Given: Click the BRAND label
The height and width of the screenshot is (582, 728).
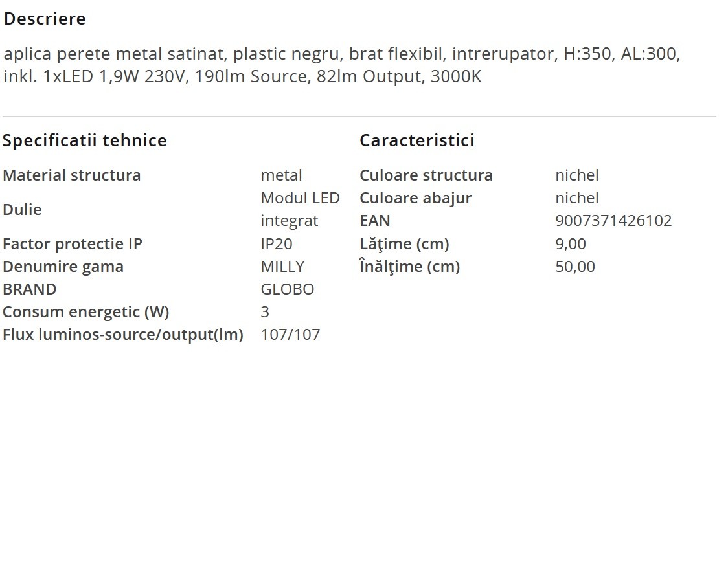Looking at the screenshot, I should [x=29, y=289].
